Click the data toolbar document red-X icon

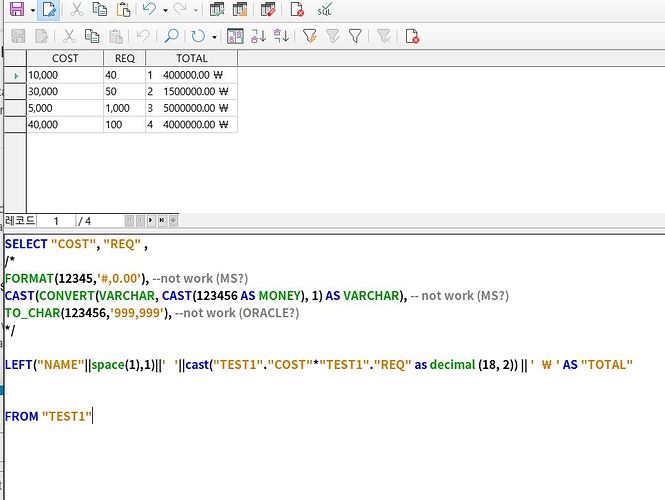tap(412, 36)
